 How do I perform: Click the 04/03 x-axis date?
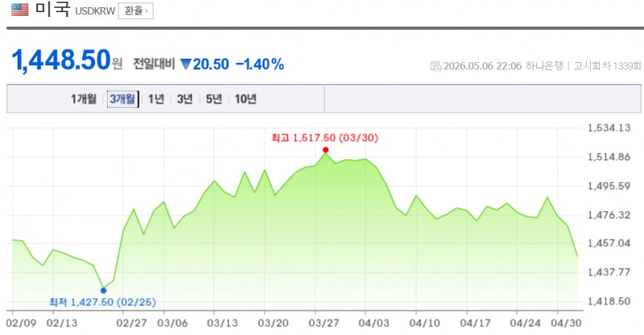(374, 324)
